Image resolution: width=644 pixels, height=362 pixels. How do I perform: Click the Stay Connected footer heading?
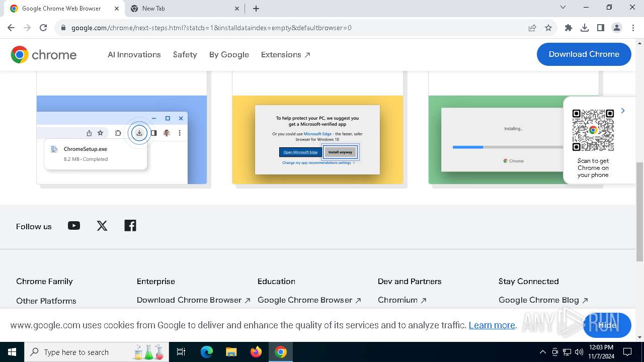(x=529, y=281)
